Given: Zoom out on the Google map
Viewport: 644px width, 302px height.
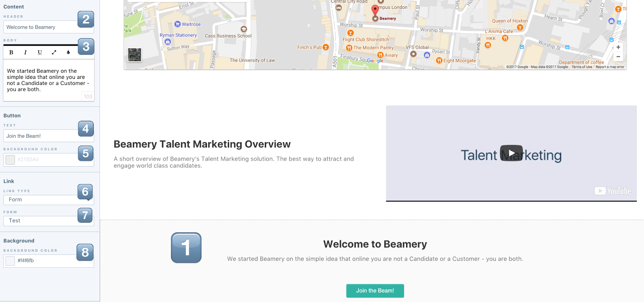Looking at the screenshot, I should click(618, 57).
